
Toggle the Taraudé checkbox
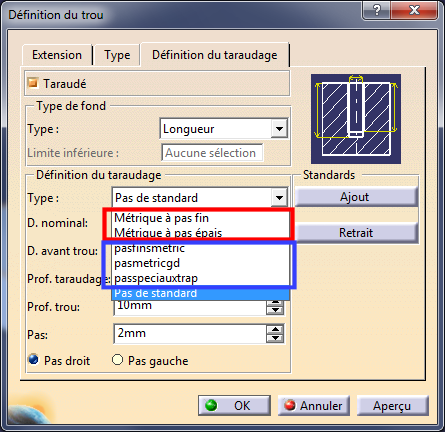click(x=33, y=83)
